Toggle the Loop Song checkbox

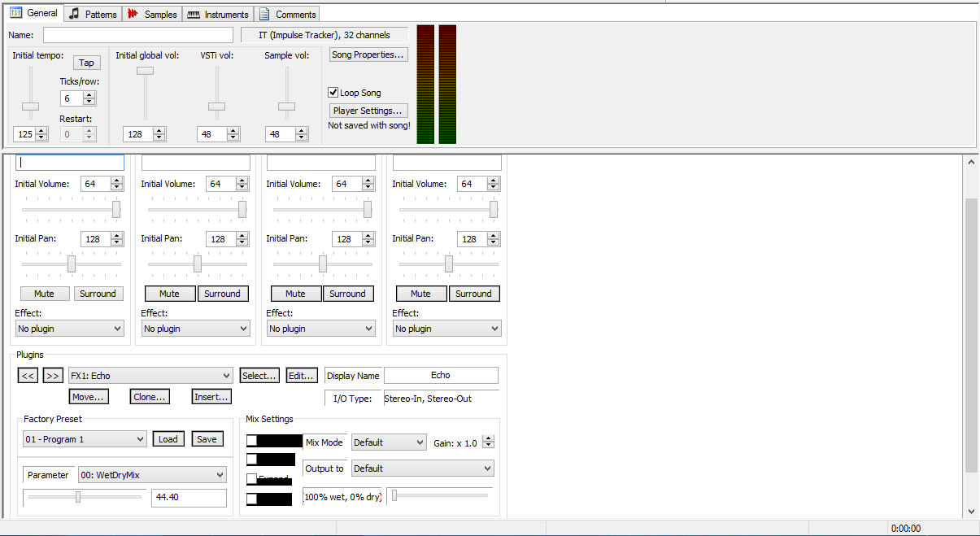click(333, 93)
